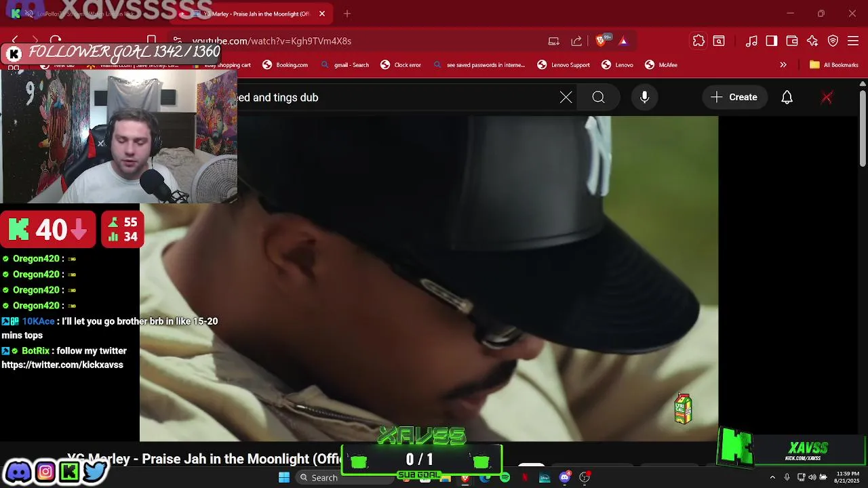Clear the YouTube search with X
This screenshot has height=488, width=868.
point(566,98)
